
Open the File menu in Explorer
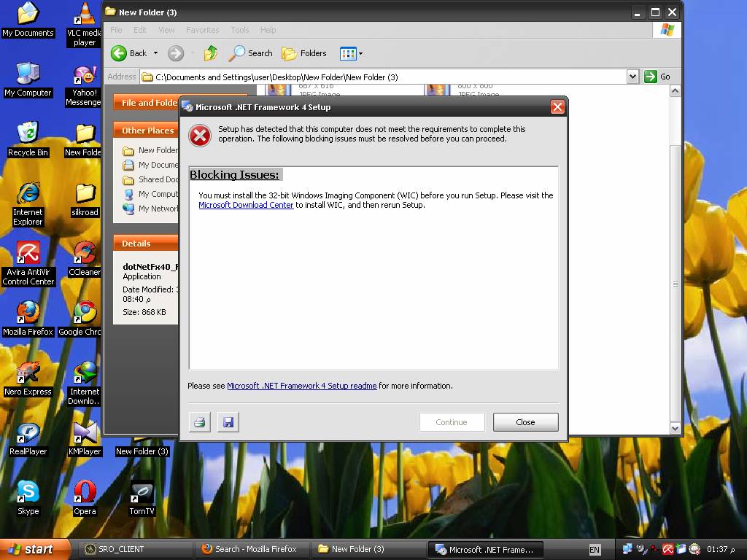click(x=116, y=30)
